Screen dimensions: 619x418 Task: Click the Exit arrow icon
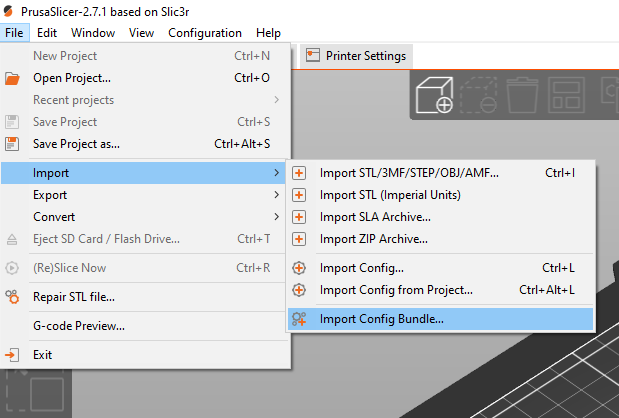click(12, 355)
